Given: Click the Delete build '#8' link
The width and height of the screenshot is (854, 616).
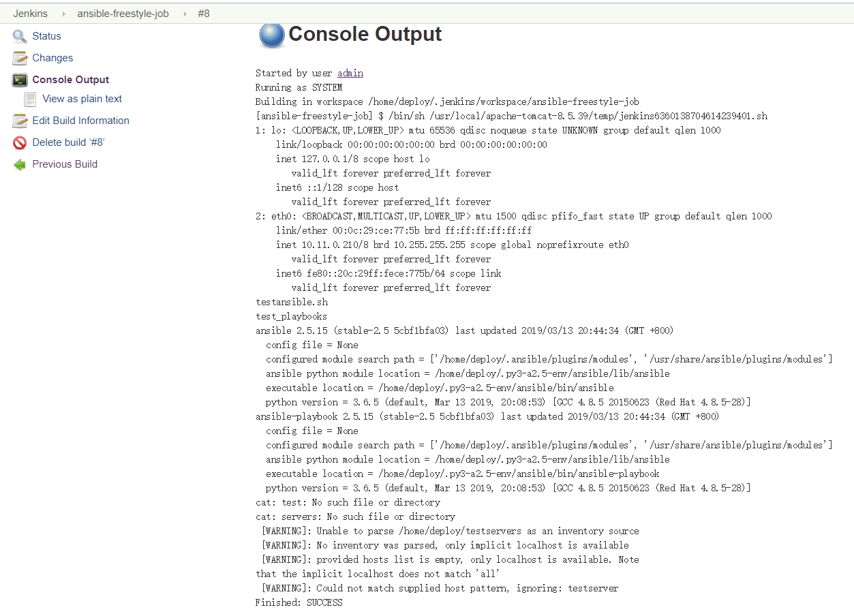Looking at the screenshot, I should coord(68,142).
